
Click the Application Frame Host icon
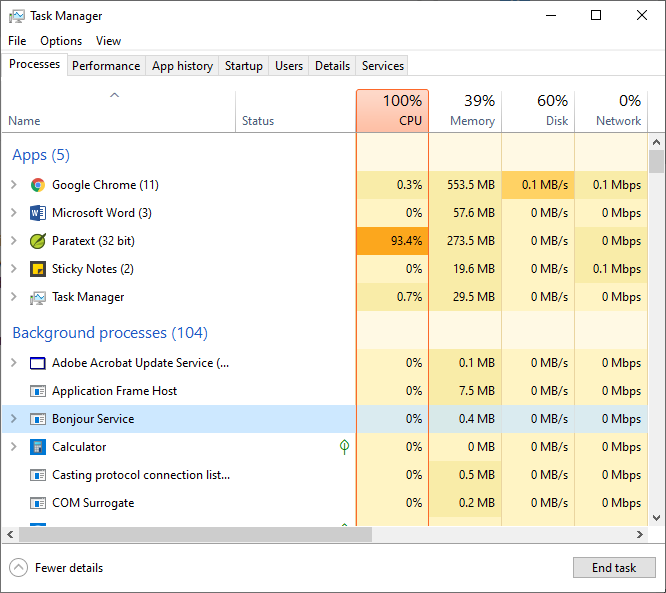pyautogui.click(x=38, y=391)
